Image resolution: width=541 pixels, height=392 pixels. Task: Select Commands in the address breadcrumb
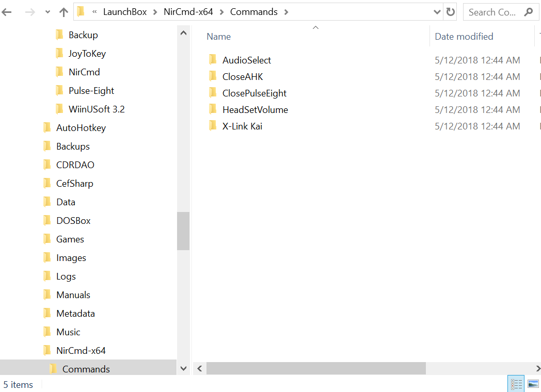[253, 12]
